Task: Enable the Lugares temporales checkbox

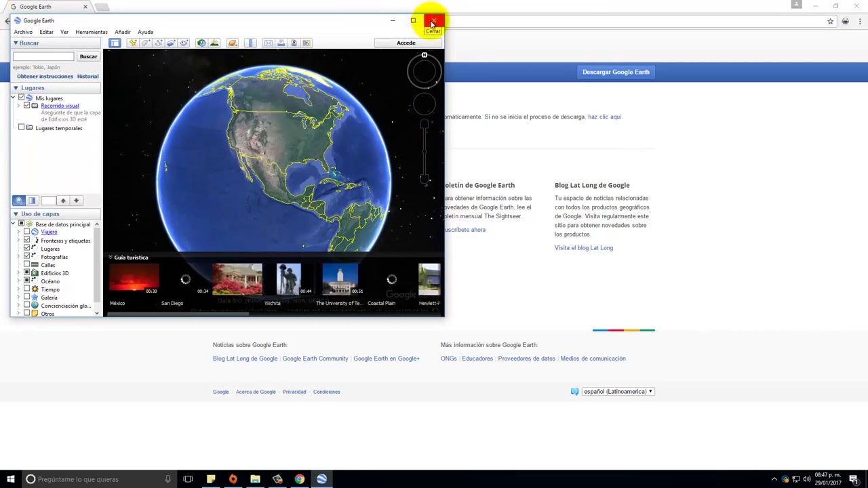Action: tap(21, 127)
